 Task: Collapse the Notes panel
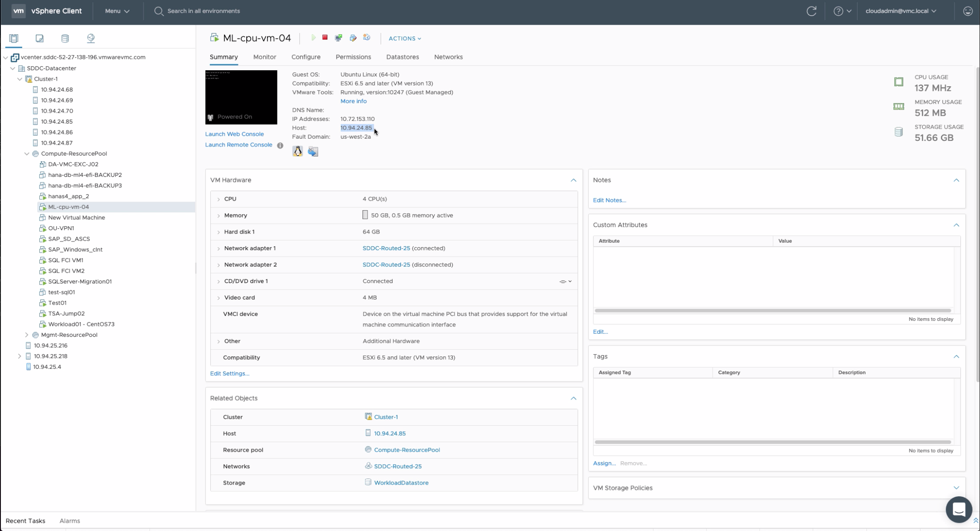tap(956, 180)
